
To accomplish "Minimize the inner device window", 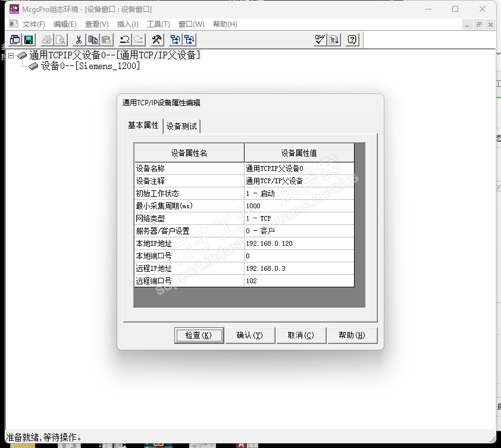I will click(467, 24).
